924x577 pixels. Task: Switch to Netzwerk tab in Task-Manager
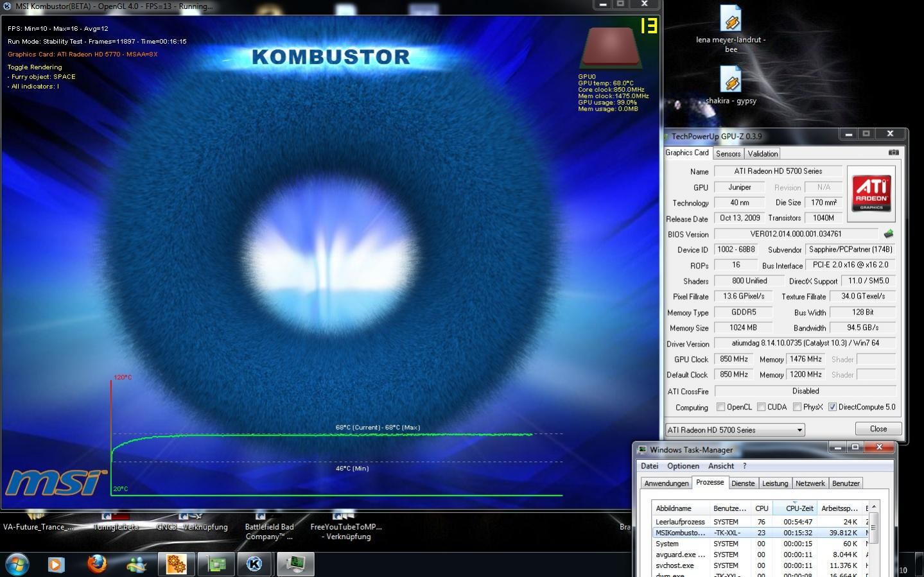pos(810,483)
